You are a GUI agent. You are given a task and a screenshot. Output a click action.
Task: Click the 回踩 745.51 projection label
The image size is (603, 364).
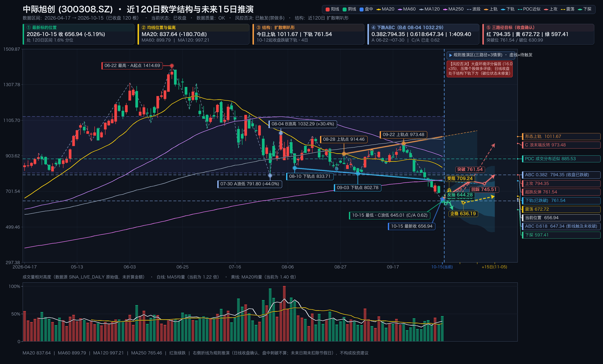(484, 190)
